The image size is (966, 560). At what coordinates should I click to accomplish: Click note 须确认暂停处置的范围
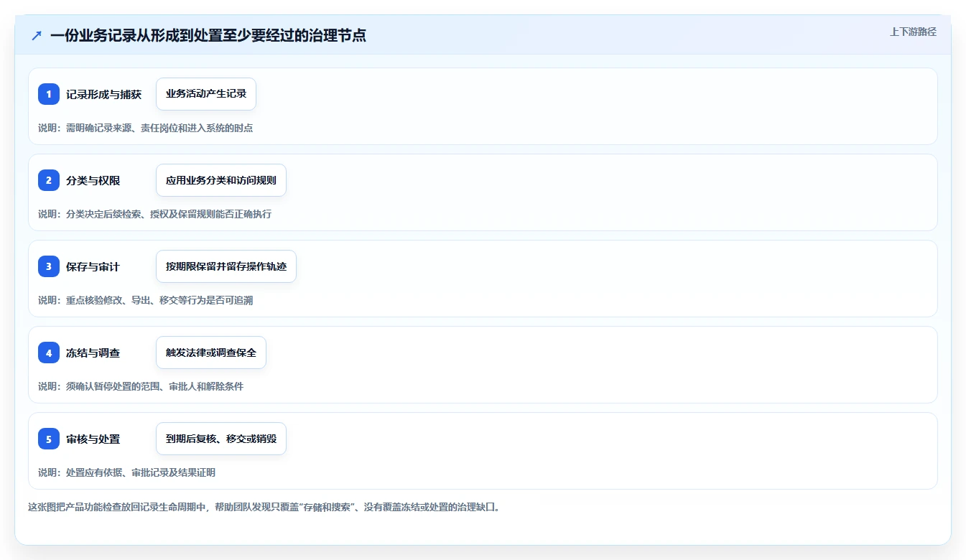click(x=141, y=386)
